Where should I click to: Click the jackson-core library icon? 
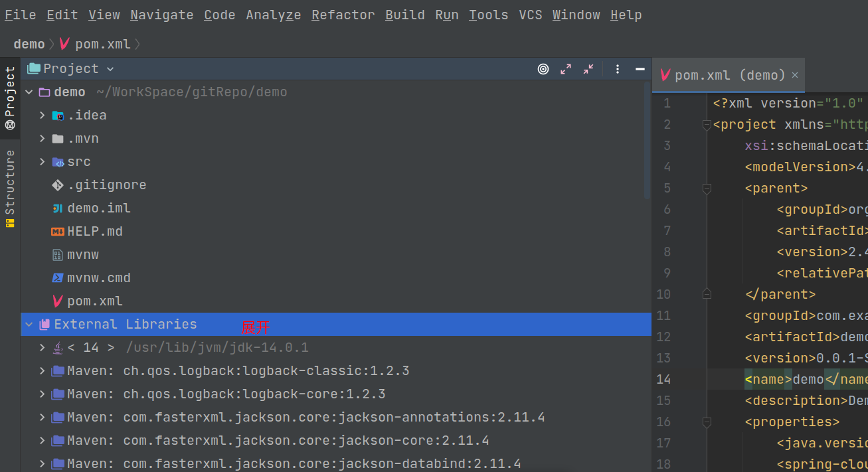[58, 441]
